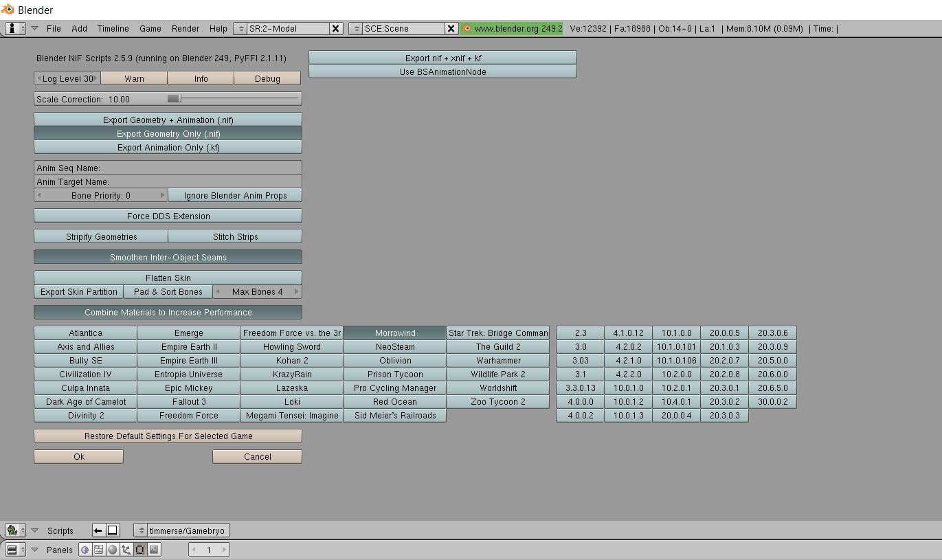Screen dimensions: 942x560
Task: Toggle Flatten Skin option
Action: pos(168,278)
